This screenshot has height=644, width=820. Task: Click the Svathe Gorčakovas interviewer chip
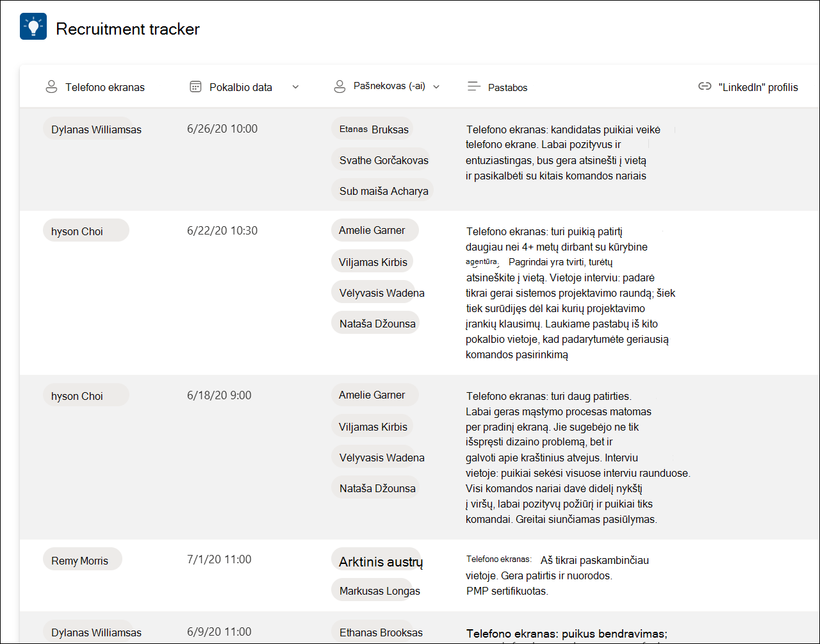(384, 160)
